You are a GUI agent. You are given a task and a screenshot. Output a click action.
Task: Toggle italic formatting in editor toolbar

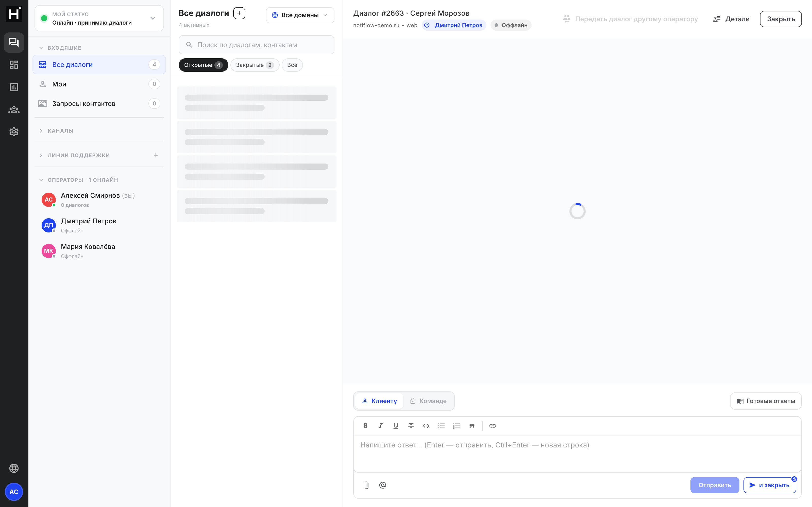coord(381,426)
